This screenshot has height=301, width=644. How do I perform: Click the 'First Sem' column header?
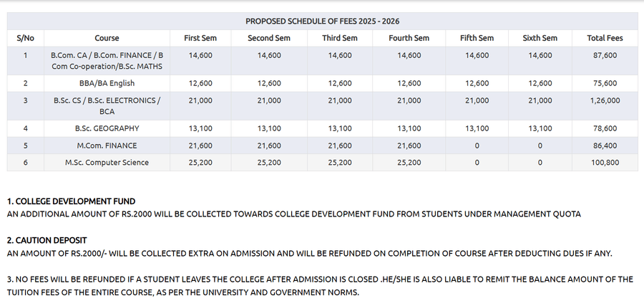[x=200, y=38]
